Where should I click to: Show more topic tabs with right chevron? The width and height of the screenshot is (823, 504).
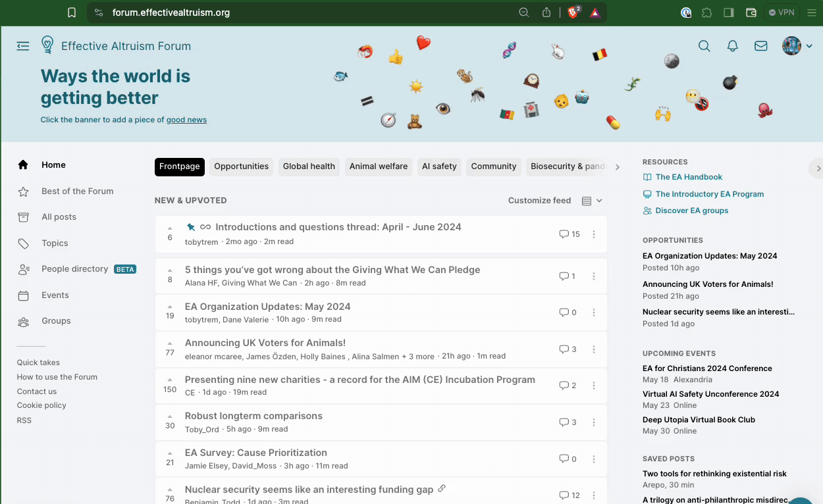(x=618, y=167)
